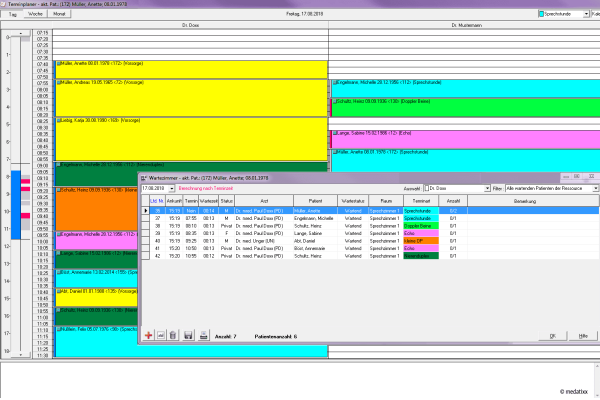
Task: Click the cyan Sprechstunde color swatch in top bar
Action: (x=541, y=14)
